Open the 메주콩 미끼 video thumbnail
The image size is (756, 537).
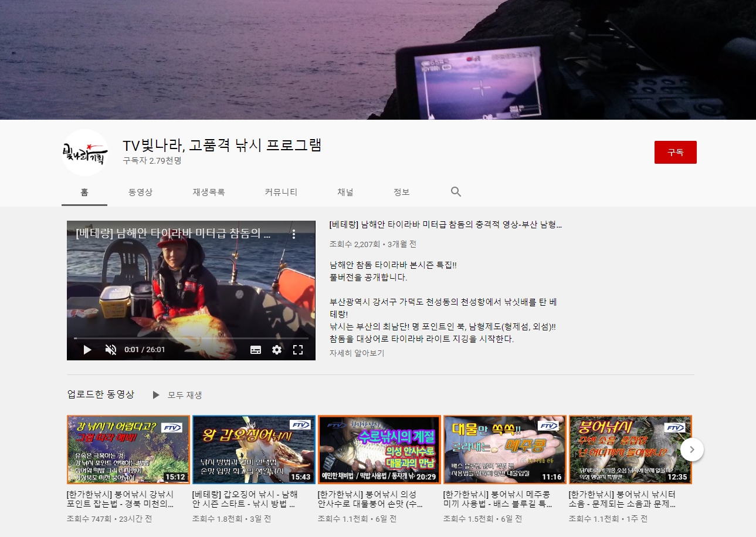coord(504,450)
